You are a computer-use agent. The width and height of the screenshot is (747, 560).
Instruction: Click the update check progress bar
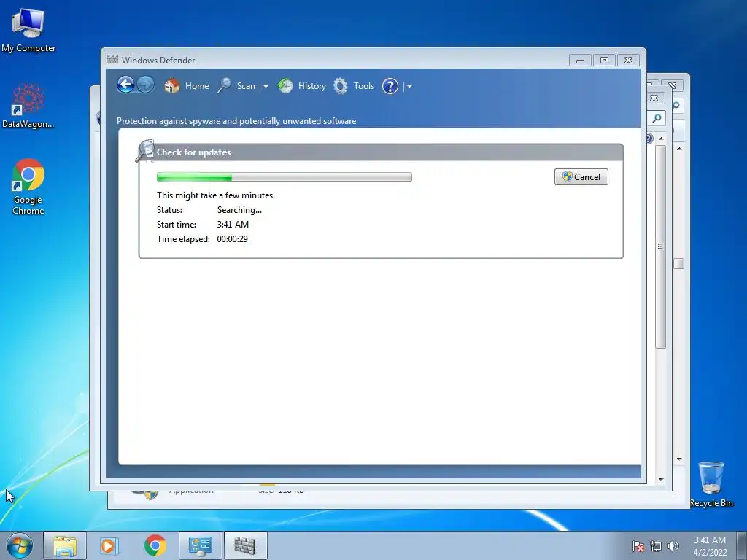click(x=285, y=177)
